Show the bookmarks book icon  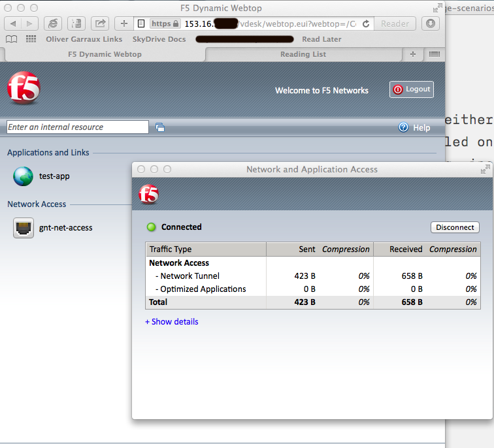point(12,39)
